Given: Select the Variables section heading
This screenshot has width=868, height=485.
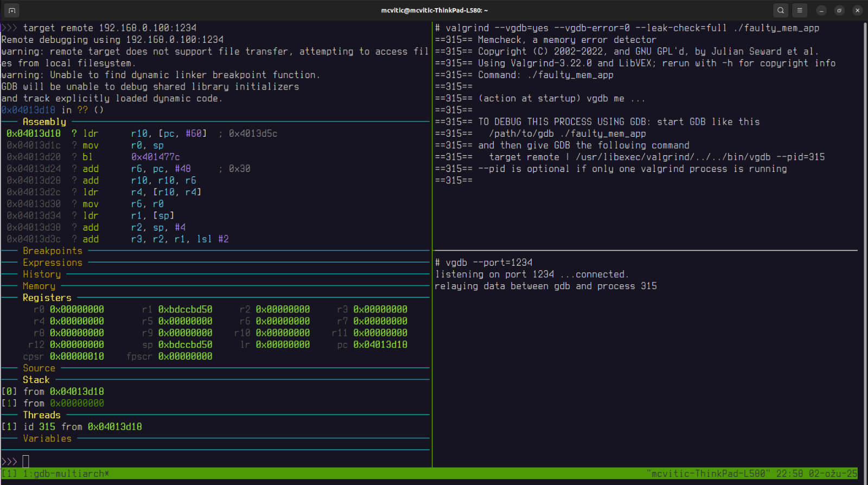Looking at the screenshot, I should pos(47,438).
